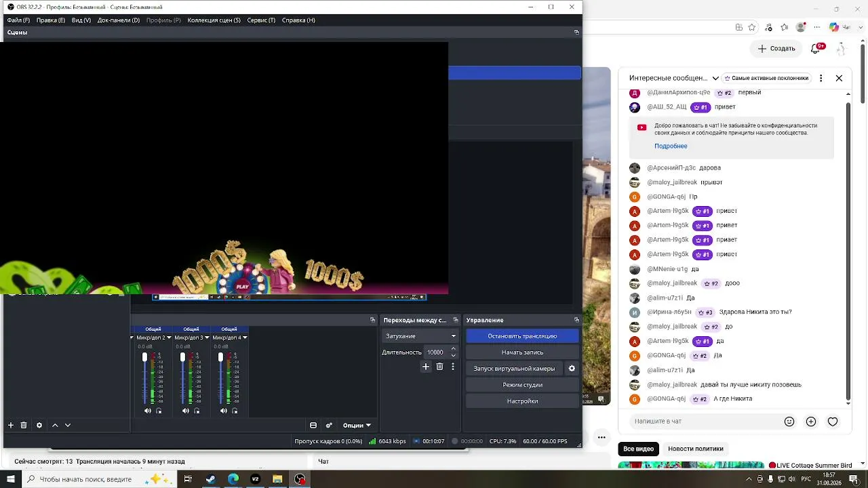Click the YouTube Создать button

[776, 48]
